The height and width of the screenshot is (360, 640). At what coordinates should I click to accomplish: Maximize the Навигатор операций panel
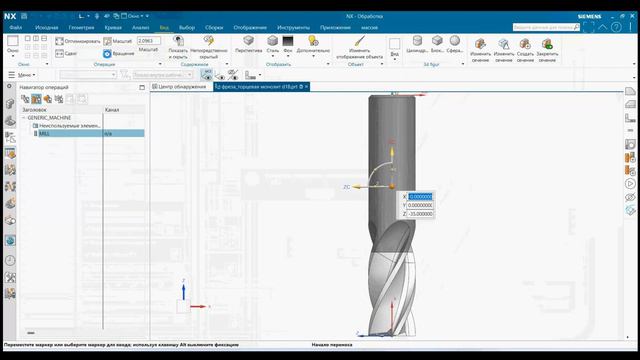tap(142, 87)
